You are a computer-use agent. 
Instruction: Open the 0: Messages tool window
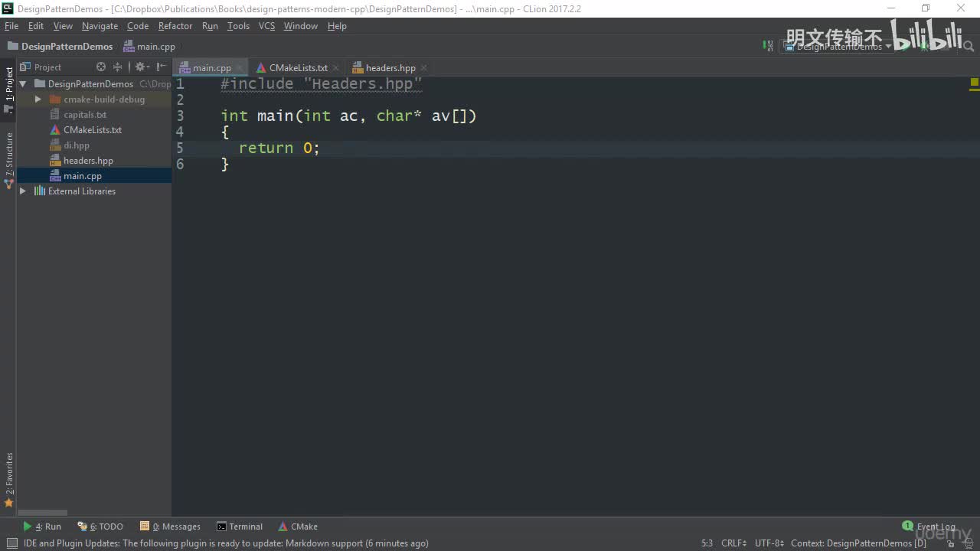click(x=170, y=527)
